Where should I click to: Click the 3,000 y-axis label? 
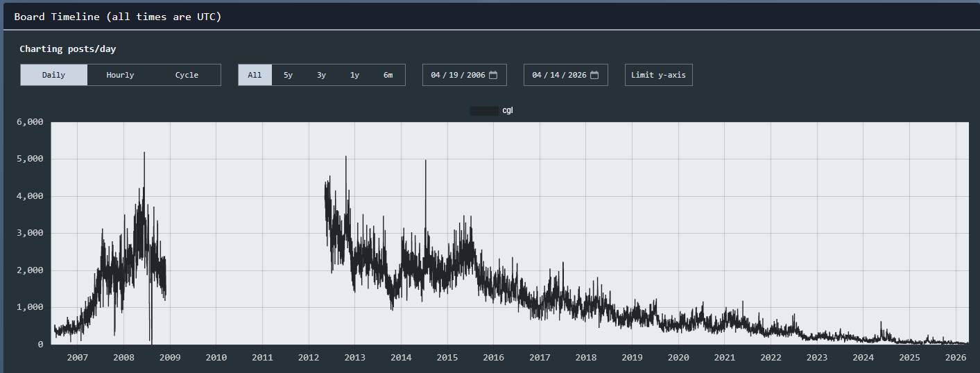click(30, 233)
